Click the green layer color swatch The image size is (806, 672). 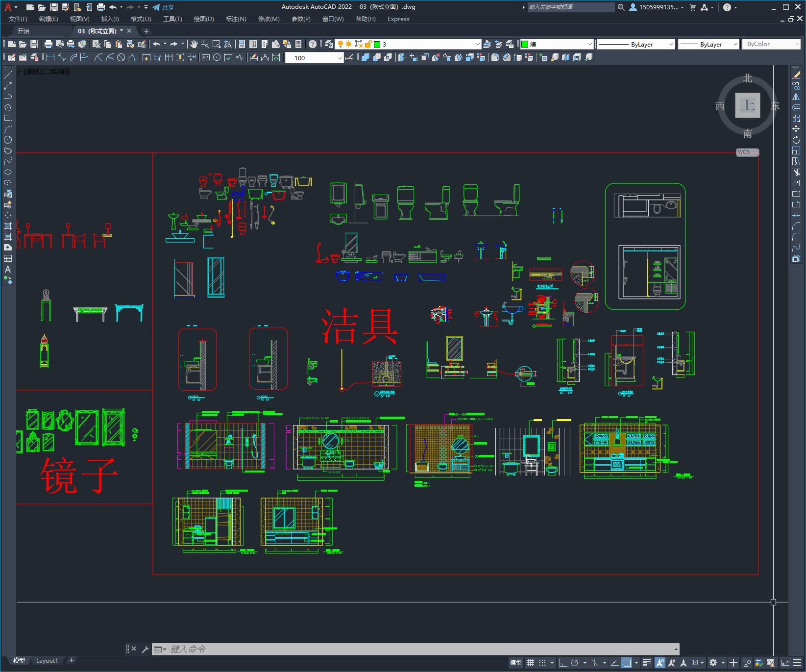click(377, 44)
